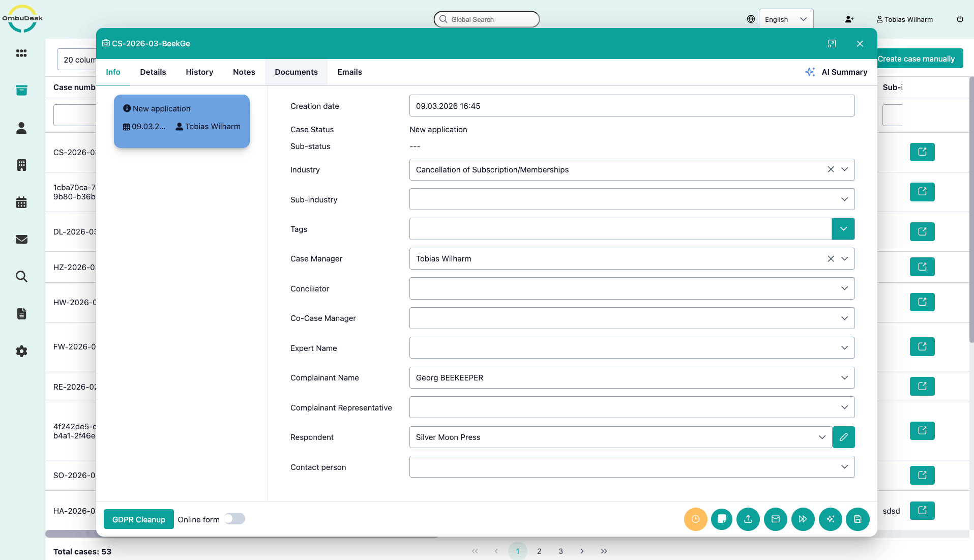Click the save case floppy icon
974x560 pixels.
(x=858, y=519)
